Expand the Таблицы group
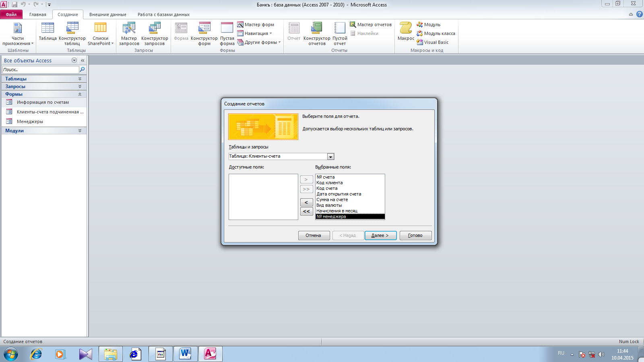This screenshot has height=362, width=644. (x=44, y=79)
